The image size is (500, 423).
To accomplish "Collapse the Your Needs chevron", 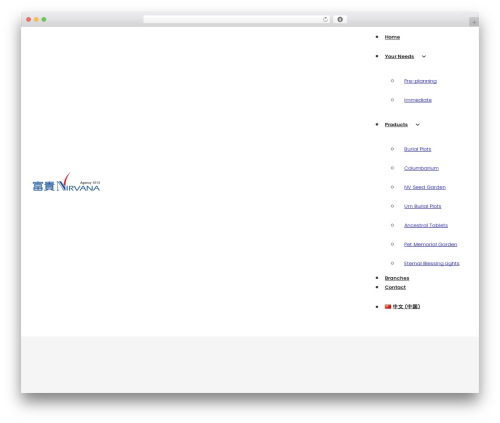I will [424, 56].
